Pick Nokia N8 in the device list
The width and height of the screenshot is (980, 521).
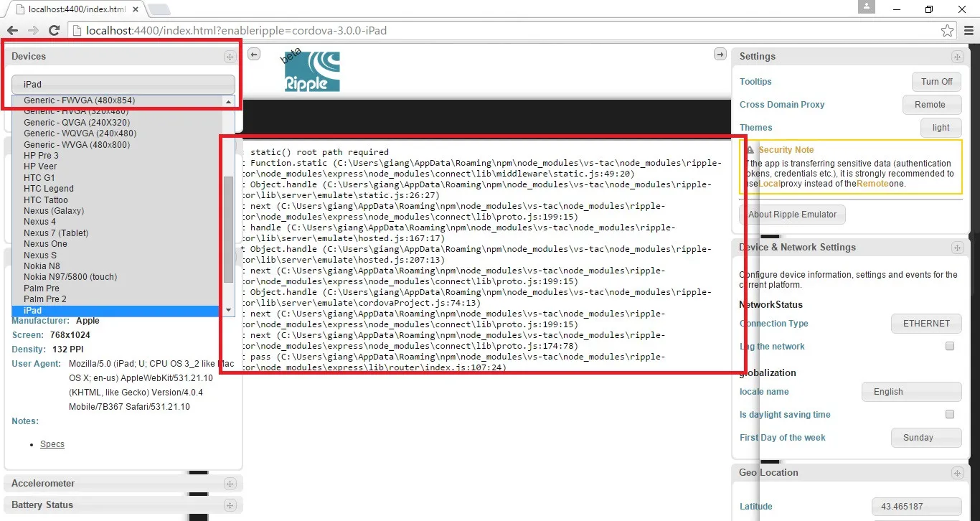tap(118, 266)
